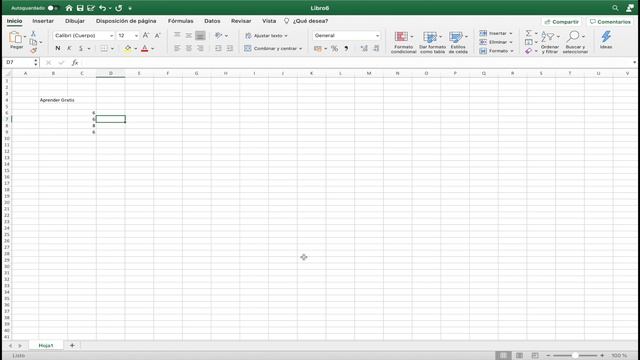Click the Decrease indent icon
Screen dimensions: 640x360
[218, 48]
